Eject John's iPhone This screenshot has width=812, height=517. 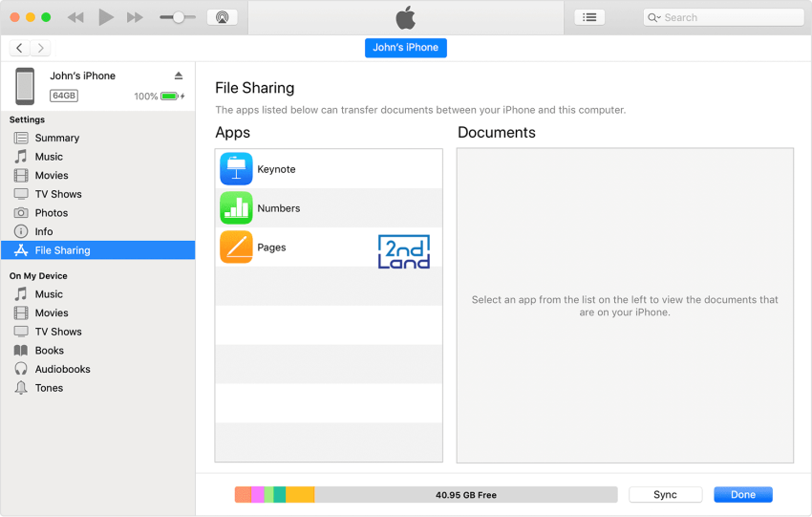coord(179,75)
